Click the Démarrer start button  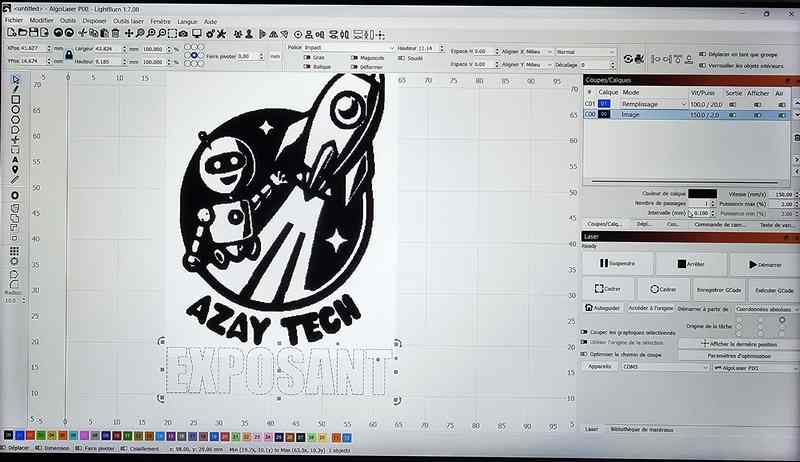pos(764,264)
